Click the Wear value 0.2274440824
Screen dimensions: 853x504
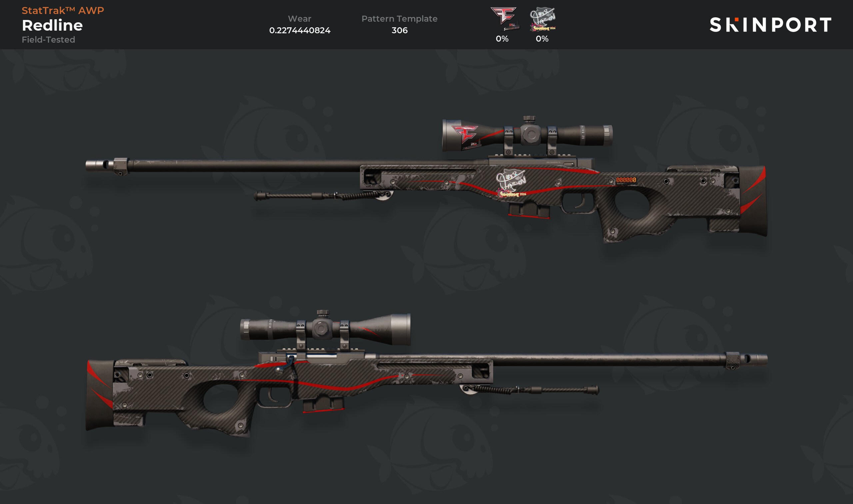(300, 30)
